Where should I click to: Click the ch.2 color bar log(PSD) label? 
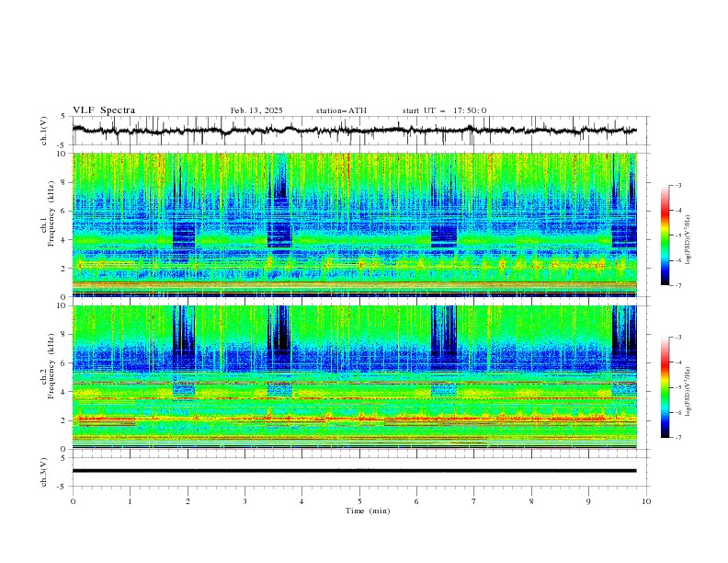[x=688, y=392]
